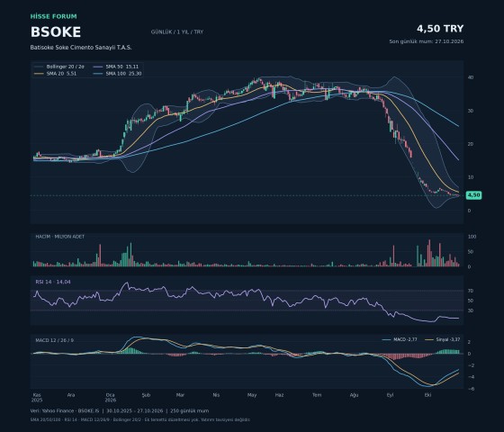Click the 100 label on volume axis
The height and width of the screenshot is (432, 504).
tap(472, 237)
